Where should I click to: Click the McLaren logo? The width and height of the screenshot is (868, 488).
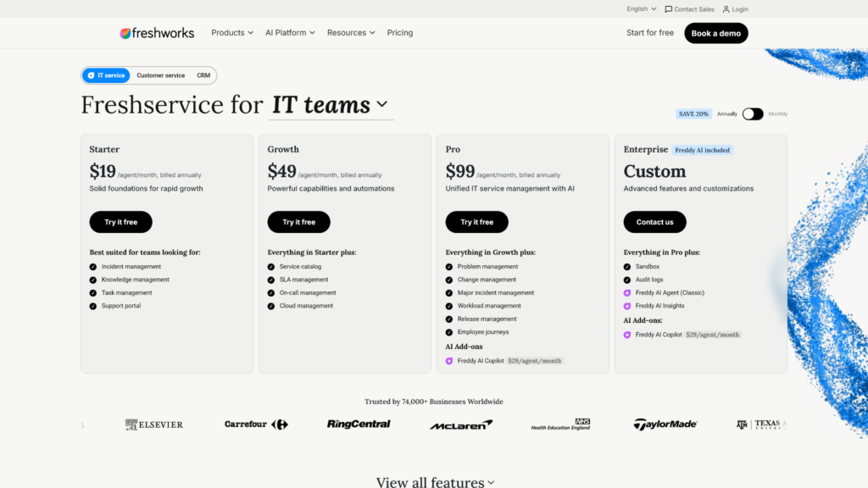(461, 425)
